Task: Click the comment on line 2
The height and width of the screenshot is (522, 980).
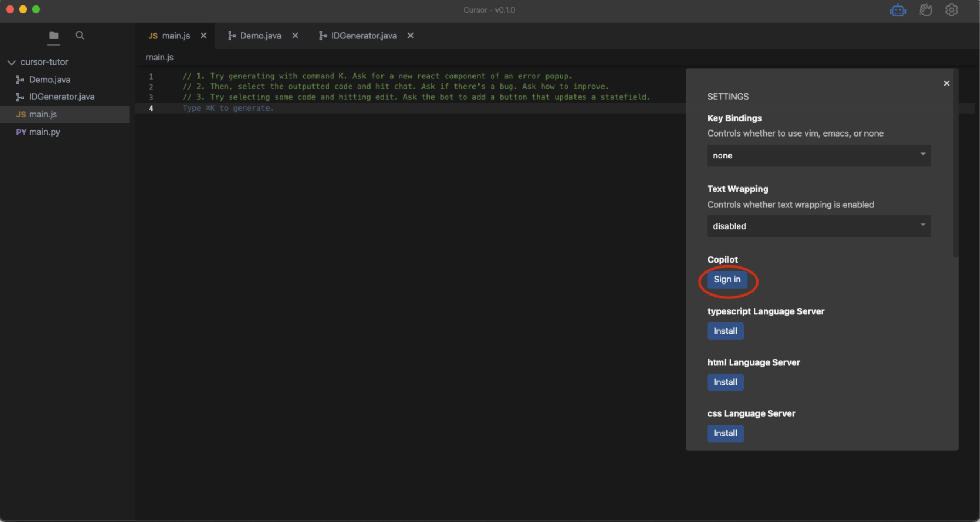Action: coord(396,87)
